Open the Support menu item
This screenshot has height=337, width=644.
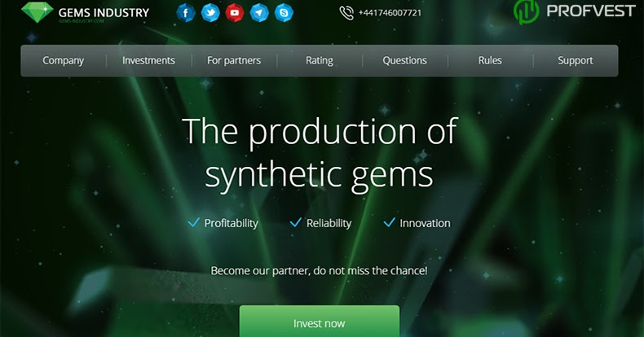point(575,61)
